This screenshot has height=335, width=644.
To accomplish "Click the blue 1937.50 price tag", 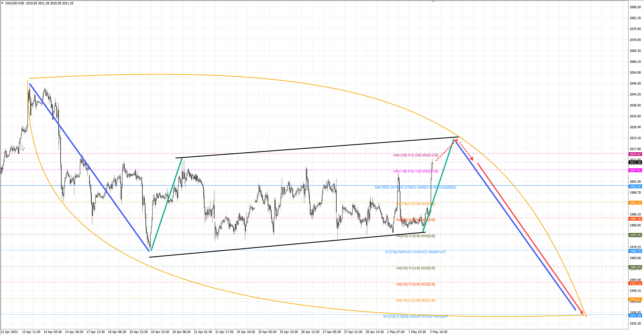I will coord(635,316).
